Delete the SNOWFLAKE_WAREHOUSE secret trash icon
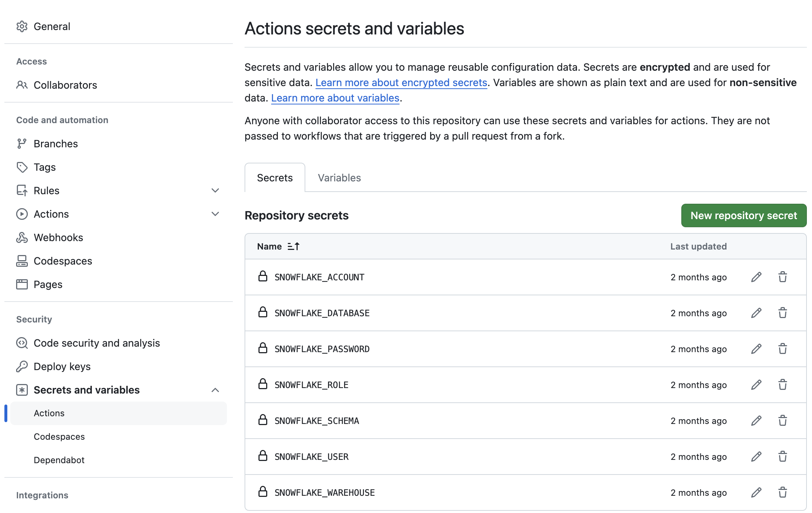 pyautogui.click(x=783, y=492)
